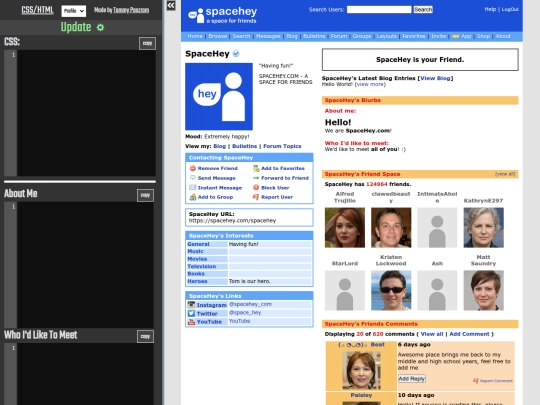Open the Profile dropdown selector

74,11
